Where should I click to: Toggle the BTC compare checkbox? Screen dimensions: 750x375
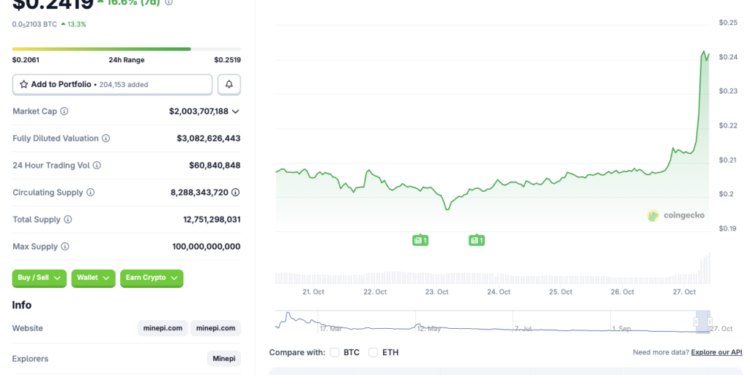[x=335, y=353]
